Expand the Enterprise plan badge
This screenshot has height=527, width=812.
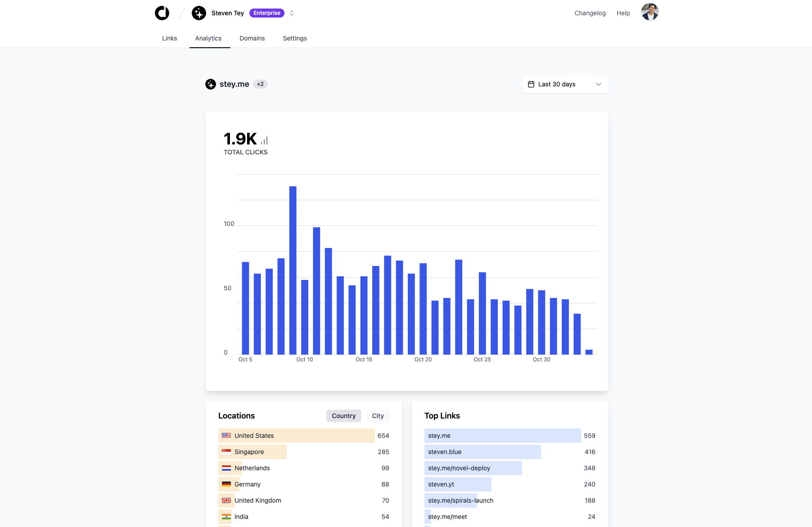coord(267,13)
